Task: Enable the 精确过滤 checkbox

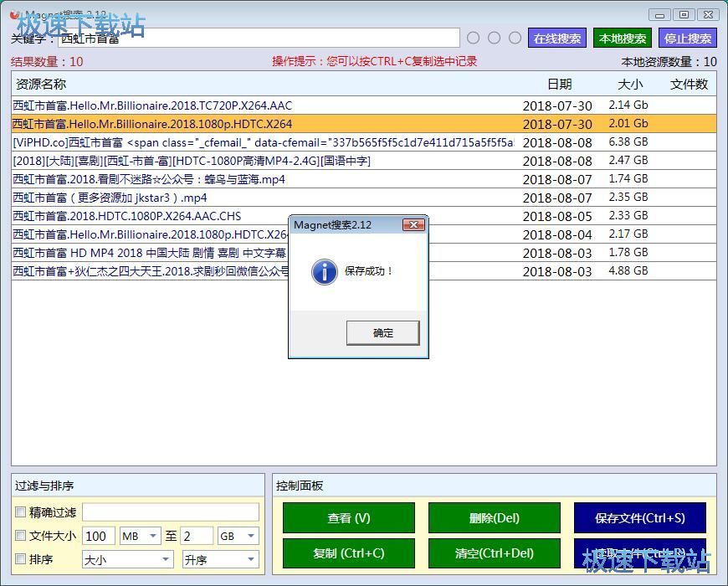Action: coord(20,511)
